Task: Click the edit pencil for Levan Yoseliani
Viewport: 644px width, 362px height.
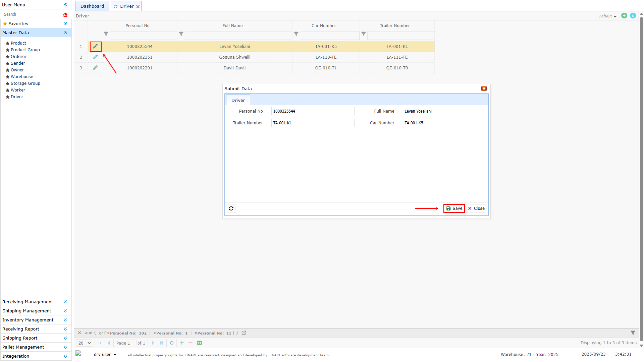Action: coord(95,47)
